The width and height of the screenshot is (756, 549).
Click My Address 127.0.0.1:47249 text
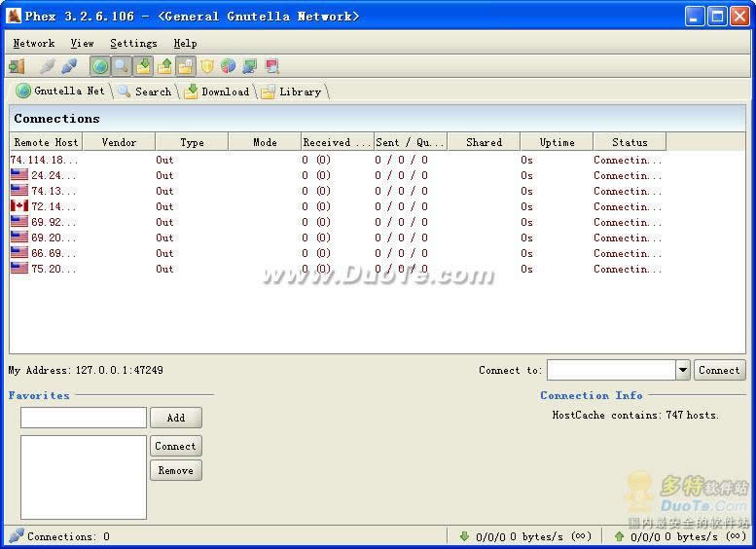(x=86, y=370)
